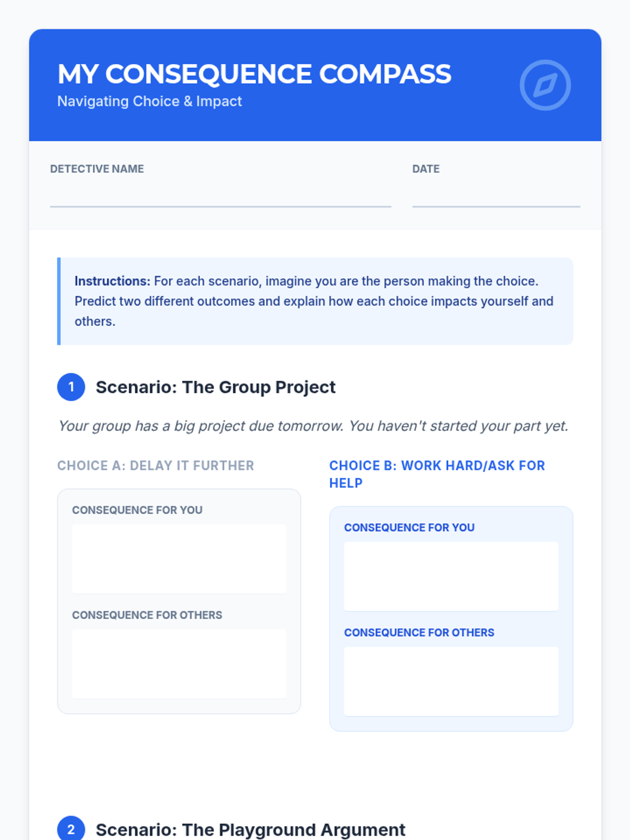Screen dimensions: 630x840
Task: Click Choice A: Delay It Further heading
Action: (155, 466)
